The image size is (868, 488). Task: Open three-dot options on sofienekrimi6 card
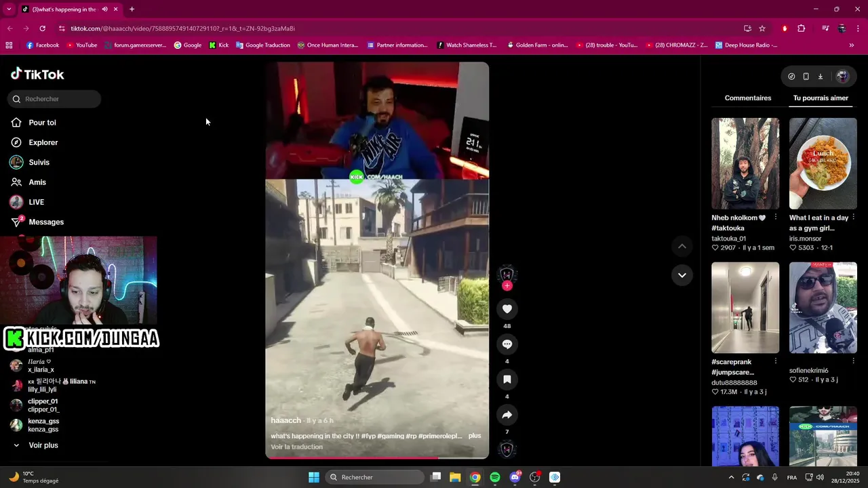pos(853,362)
